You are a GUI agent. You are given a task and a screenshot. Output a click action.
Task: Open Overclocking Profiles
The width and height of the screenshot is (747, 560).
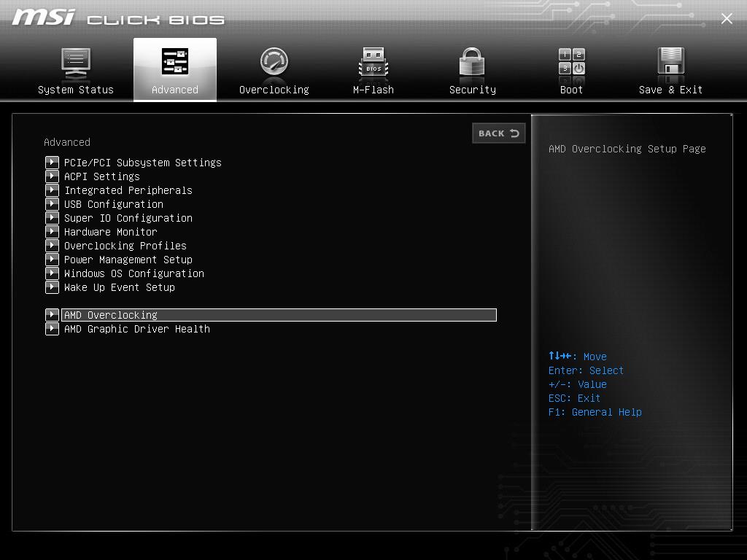click(125, 246)
